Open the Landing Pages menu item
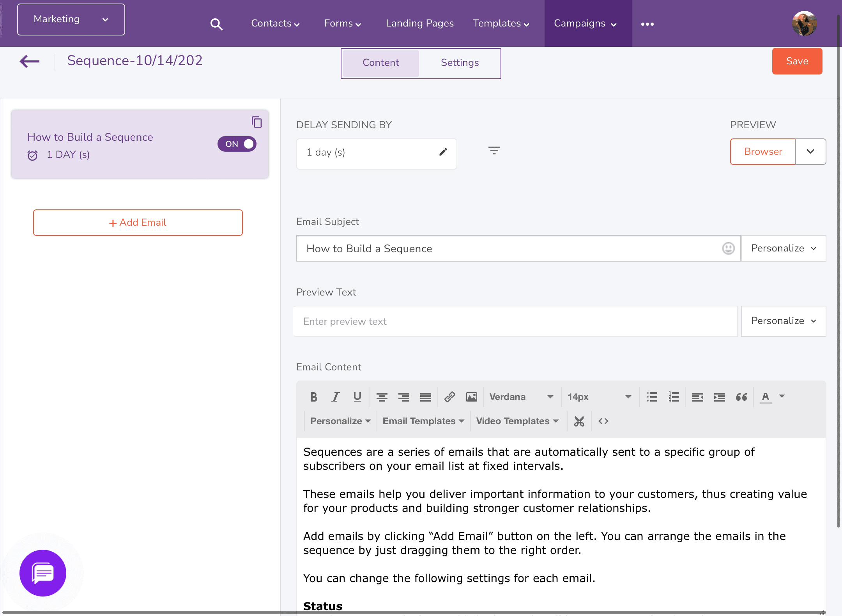The height and width of the screenshot is (616, 842). 419,23
